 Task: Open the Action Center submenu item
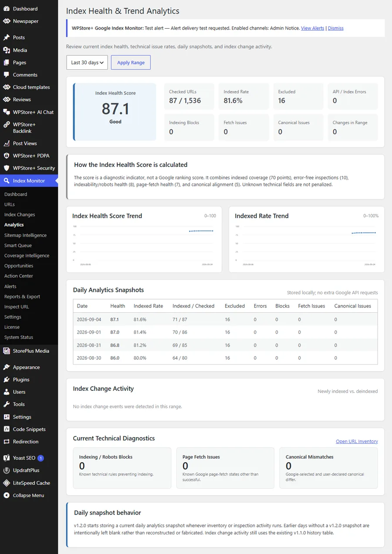point(19,276)
